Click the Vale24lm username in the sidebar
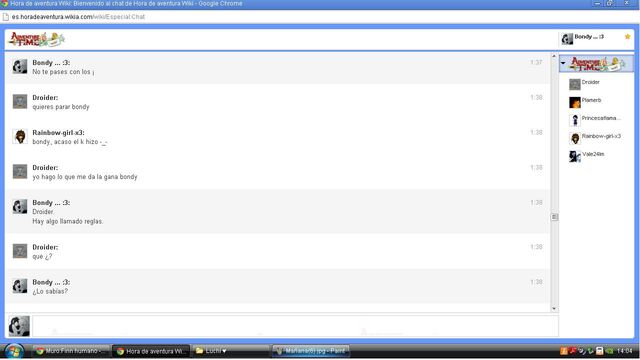 (593, 154)
